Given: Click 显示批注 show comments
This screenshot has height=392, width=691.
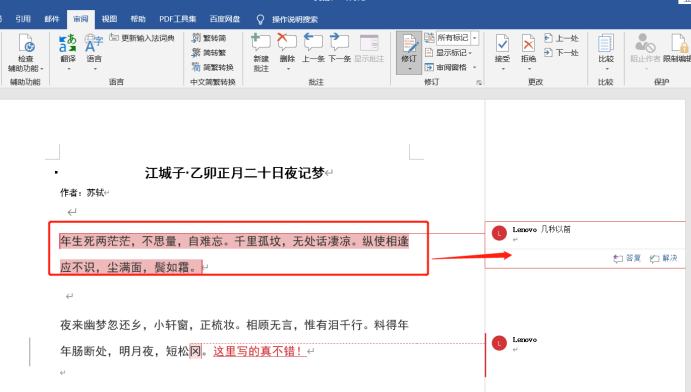Looking at the screenshot, I should 369,48.
